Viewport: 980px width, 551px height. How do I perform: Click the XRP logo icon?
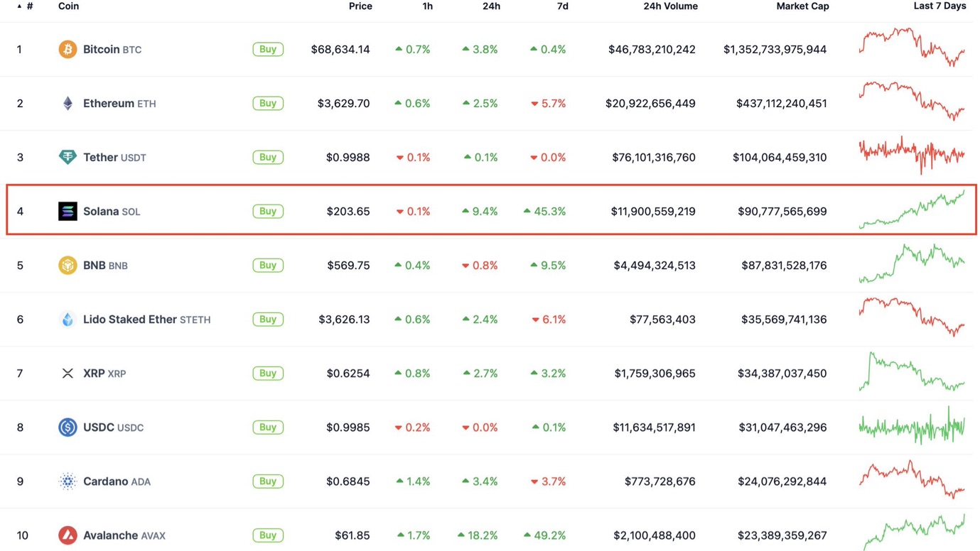coord(68,373)
